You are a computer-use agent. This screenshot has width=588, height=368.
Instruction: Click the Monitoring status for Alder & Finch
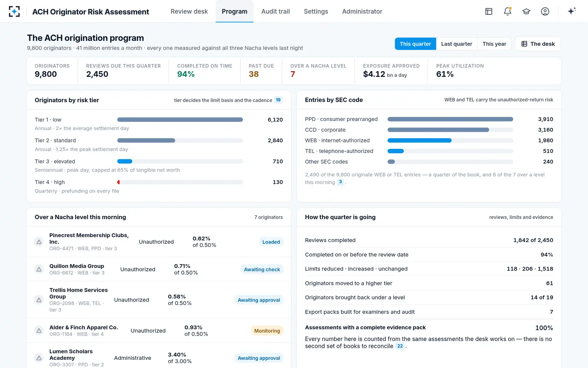(267, 330)
